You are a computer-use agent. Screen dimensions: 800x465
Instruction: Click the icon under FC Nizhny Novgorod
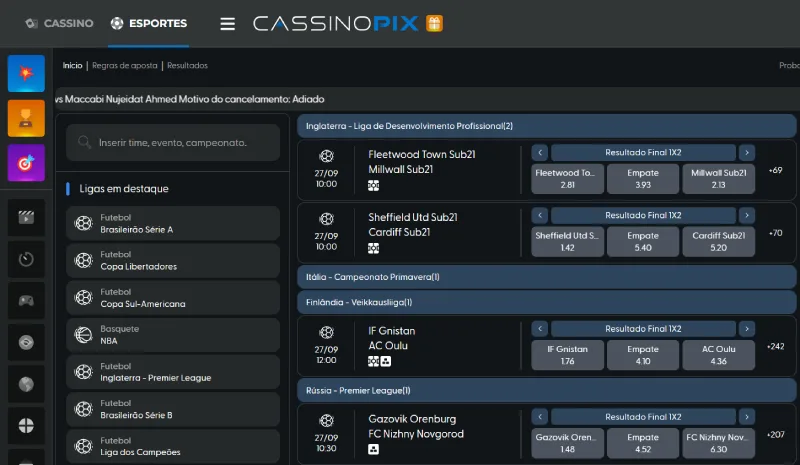point(373,450)
